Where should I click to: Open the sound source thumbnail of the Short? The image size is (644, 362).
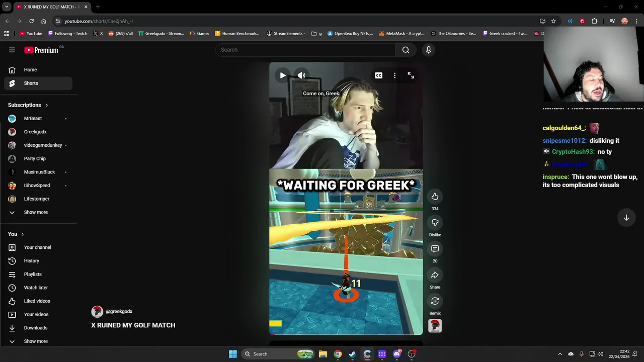coord(435,326)
